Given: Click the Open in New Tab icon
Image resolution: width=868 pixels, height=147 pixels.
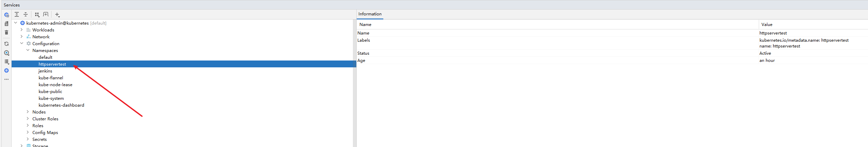Looking at the screenshot, I should 46,14.
